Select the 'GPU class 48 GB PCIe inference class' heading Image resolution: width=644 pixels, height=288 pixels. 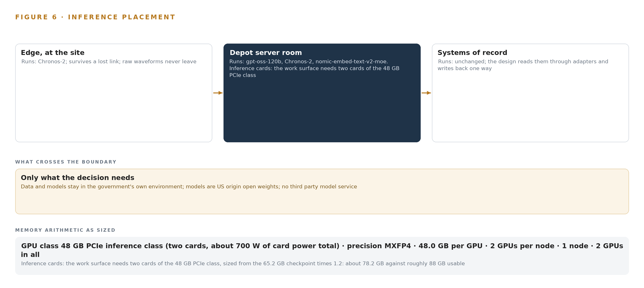click(322, 250)
